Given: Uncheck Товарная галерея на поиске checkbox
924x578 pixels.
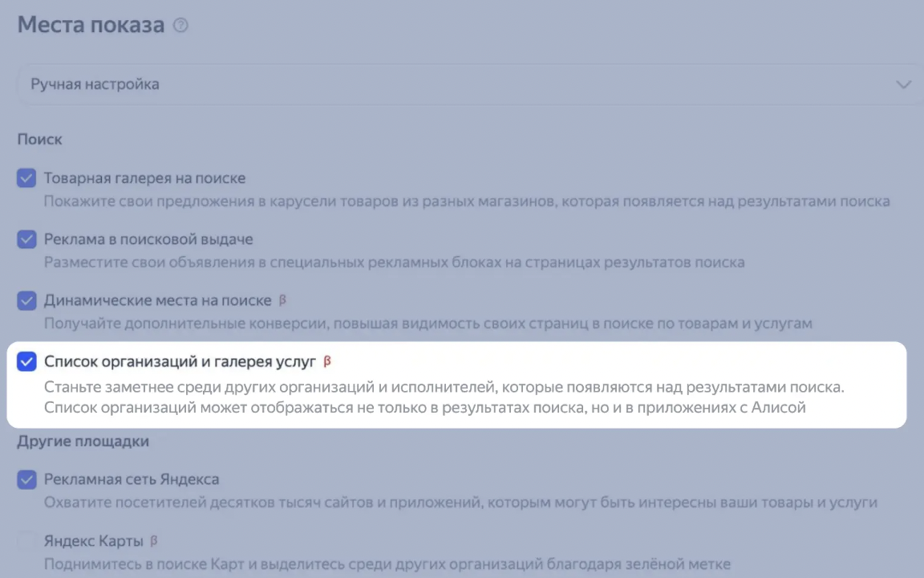Looking at the screenshot, I should pyautogui.click(x=26, y=178).
